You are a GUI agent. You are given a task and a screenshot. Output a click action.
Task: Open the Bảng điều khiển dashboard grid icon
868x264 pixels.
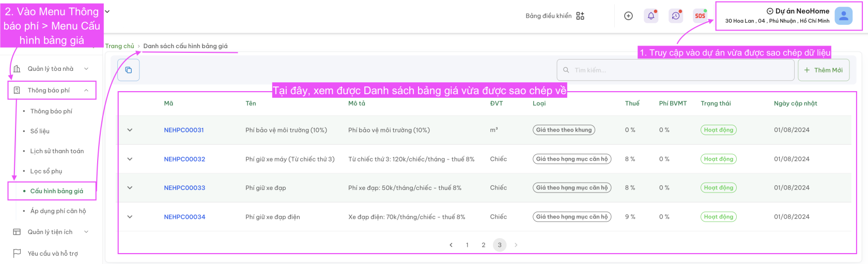[580, 16]
